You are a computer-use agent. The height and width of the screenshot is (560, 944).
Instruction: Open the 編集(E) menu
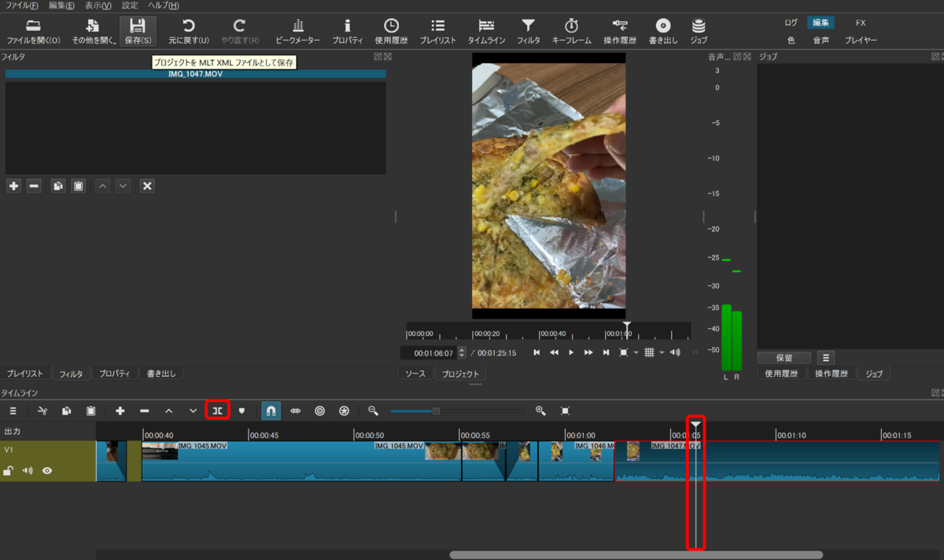(x=61, y=5)
